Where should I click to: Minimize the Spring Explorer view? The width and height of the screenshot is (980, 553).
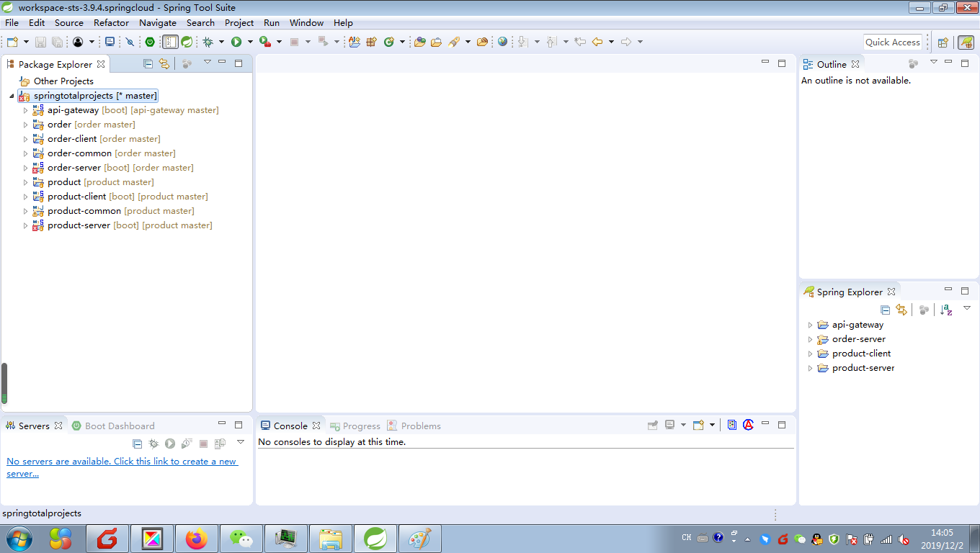[948, 290]
